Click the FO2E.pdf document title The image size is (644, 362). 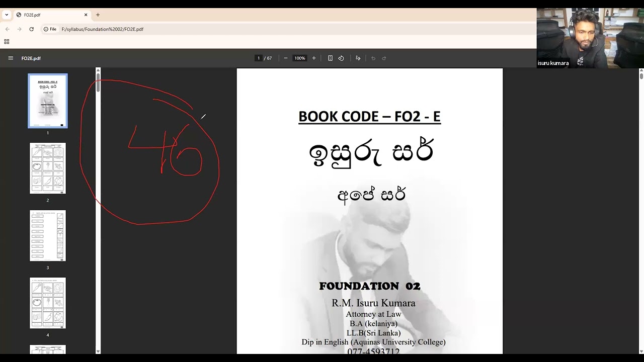click(x=31, y=58)
